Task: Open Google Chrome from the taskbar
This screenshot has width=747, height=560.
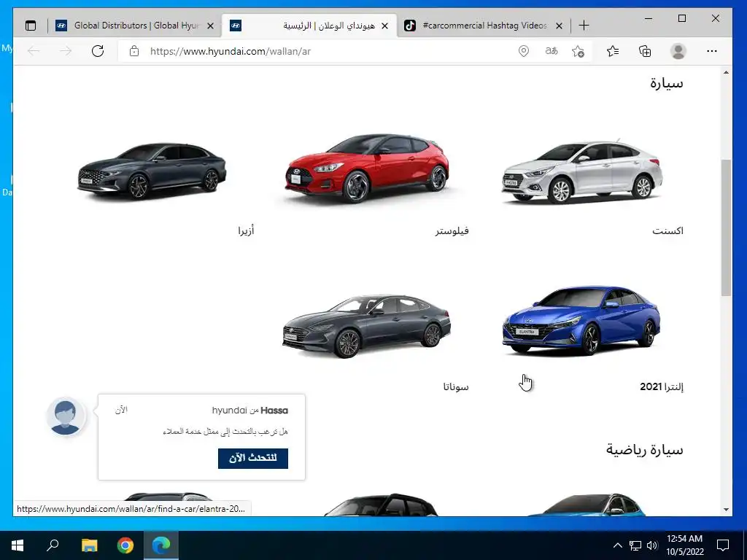Action: [125, 545]
